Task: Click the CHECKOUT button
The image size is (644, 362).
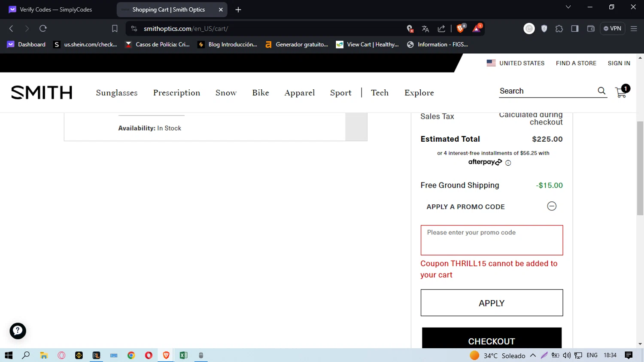Action: [x=492, y=338]
